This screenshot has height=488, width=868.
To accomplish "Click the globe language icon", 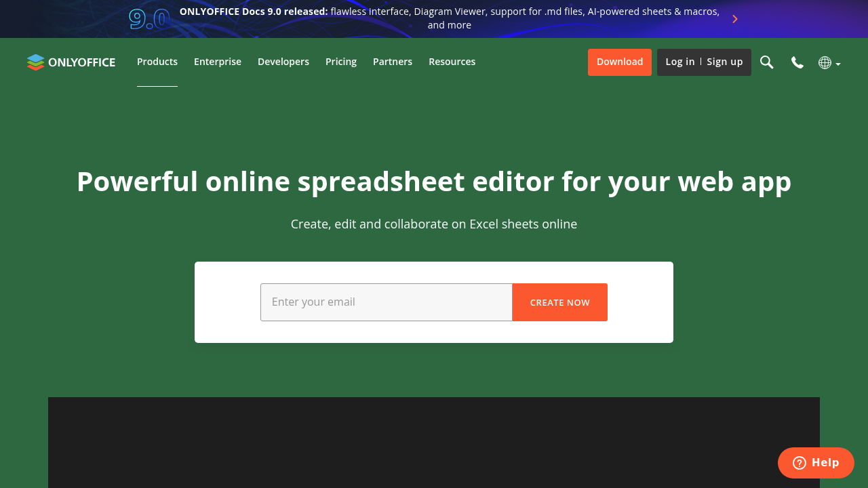I will [x=825, y=62].
